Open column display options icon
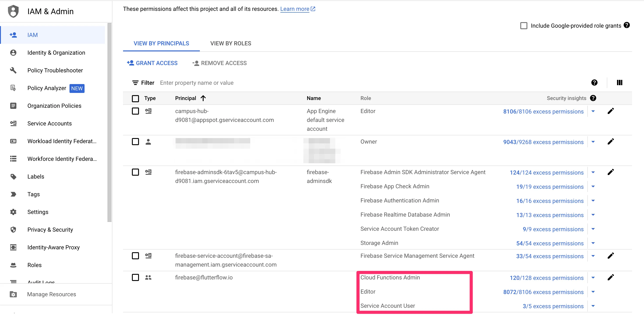 [619, 83]
